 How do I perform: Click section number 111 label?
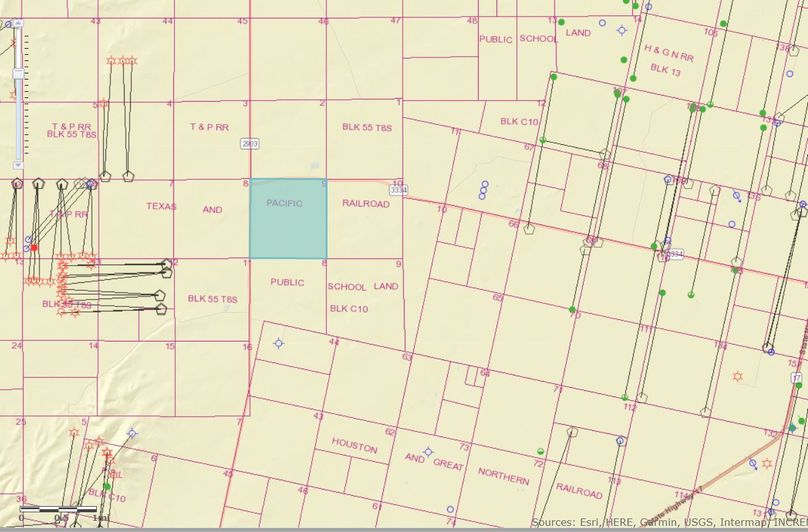click(646, 329)
